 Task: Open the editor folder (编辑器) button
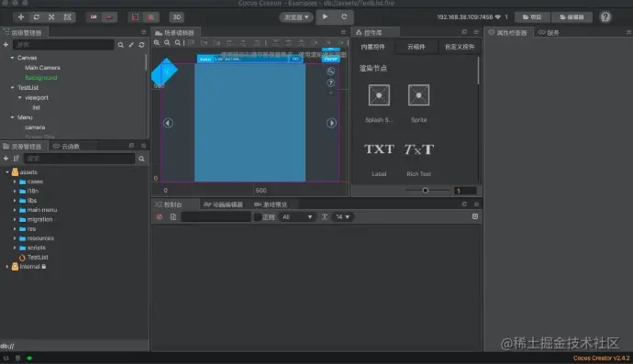click(572, 17)
